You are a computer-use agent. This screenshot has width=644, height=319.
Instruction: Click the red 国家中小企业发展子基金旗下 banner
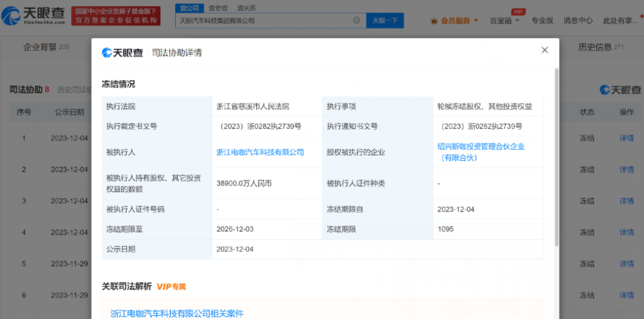click(116, 16)
